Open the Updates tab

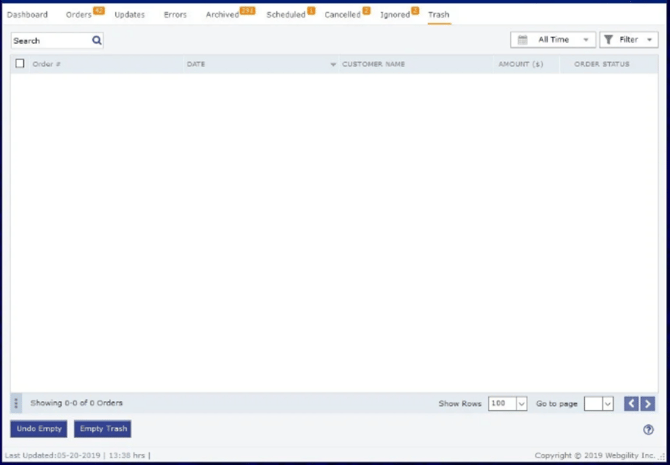click(129, 15)
